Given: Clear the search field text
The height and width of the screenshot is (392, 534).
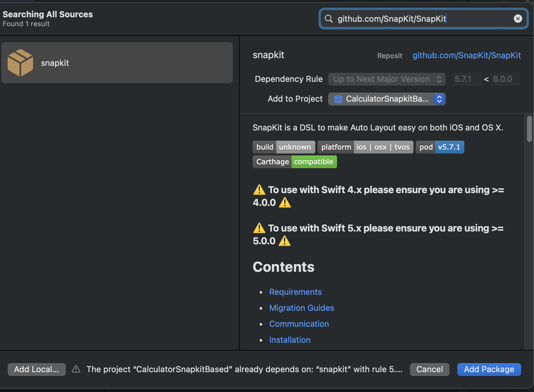Looking at the screenshot, I should point(518,19).
